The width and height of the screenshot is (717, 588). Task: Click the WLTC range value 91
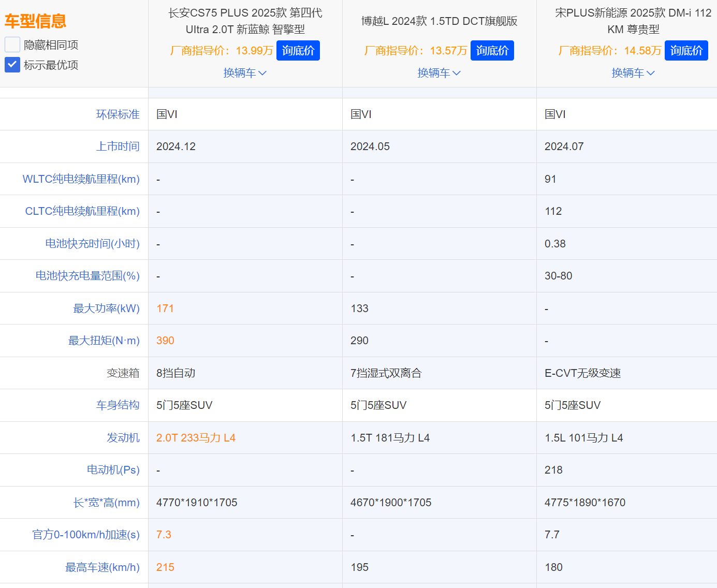pos(550,179)
